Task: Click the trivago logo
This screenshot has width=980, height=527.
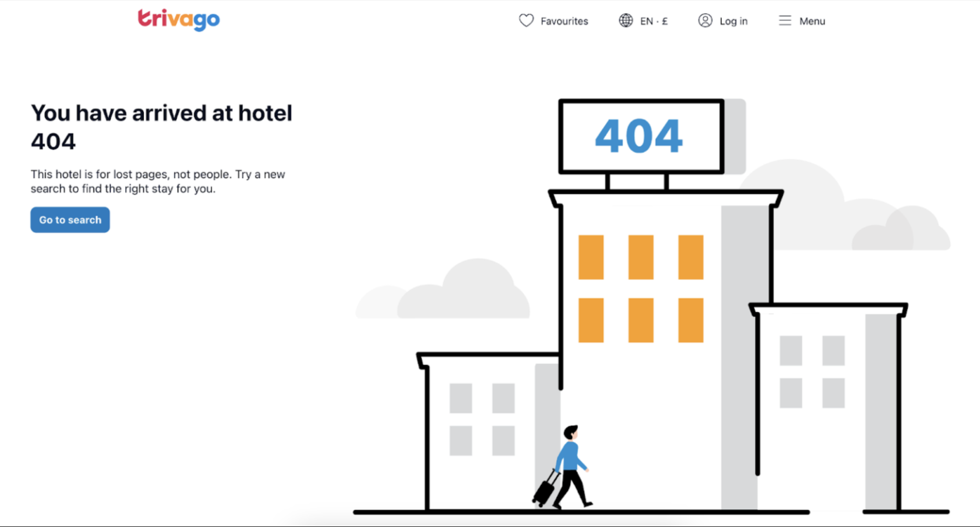Action: (x=179, y=20)
